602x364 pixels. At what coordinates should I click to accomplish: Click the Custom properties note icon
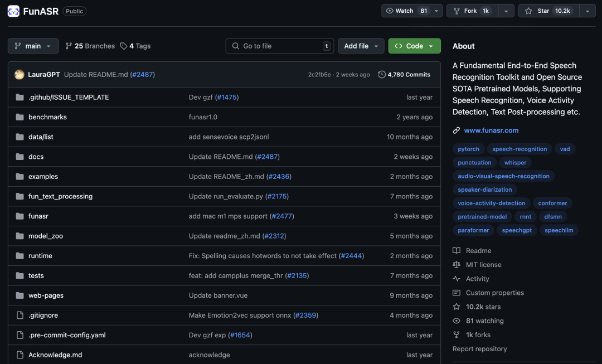pos(457,293)
